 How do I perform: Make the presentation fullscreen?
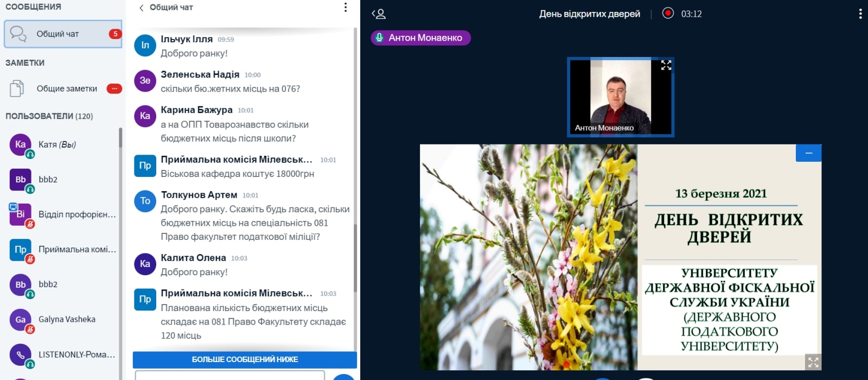click(813, 362)
